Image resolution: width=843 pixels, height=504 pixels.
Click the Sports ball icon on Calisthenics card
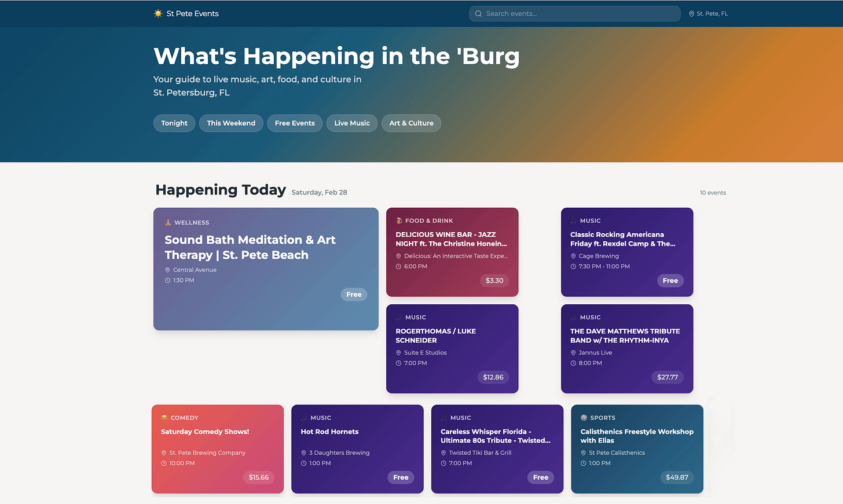[584, 418]
